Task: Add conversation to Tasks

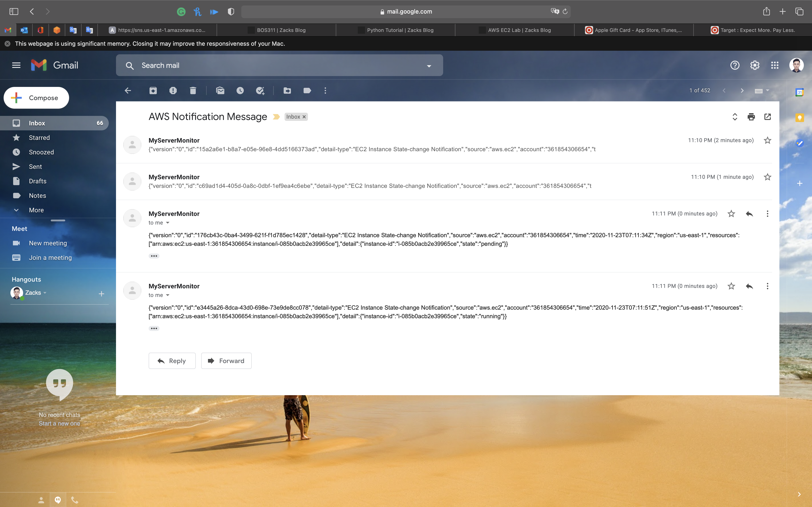Action: pos(260,91)
